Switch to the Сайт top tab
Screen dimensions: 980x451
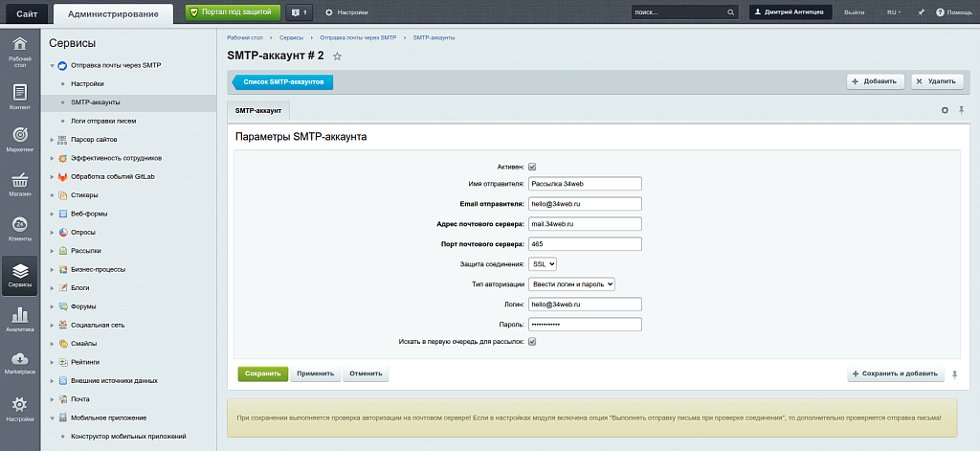point(26,12)
